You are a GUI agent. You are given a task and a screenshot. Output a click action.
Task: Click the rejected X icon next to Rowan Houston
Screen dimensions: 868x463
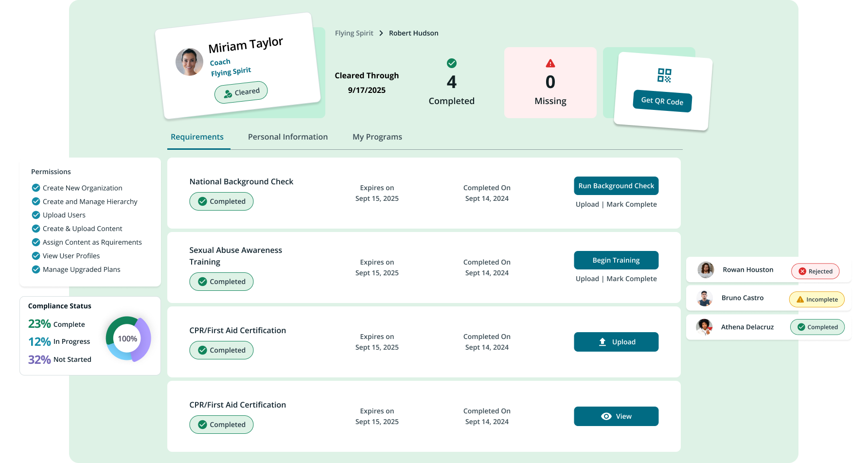click(803, 271)
